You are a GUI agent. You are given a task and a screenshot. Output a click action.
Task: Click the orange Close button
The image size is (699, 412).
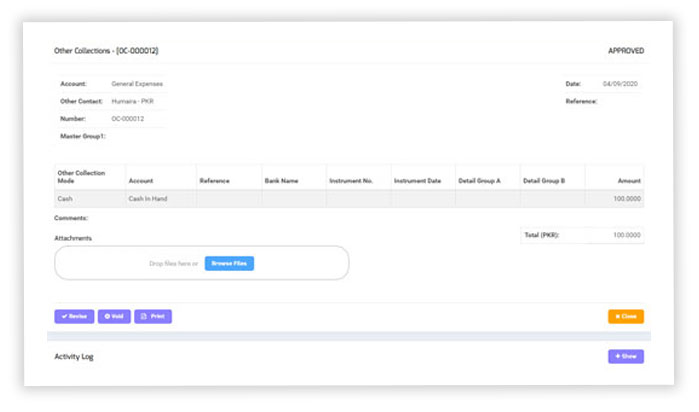point(625,316)
